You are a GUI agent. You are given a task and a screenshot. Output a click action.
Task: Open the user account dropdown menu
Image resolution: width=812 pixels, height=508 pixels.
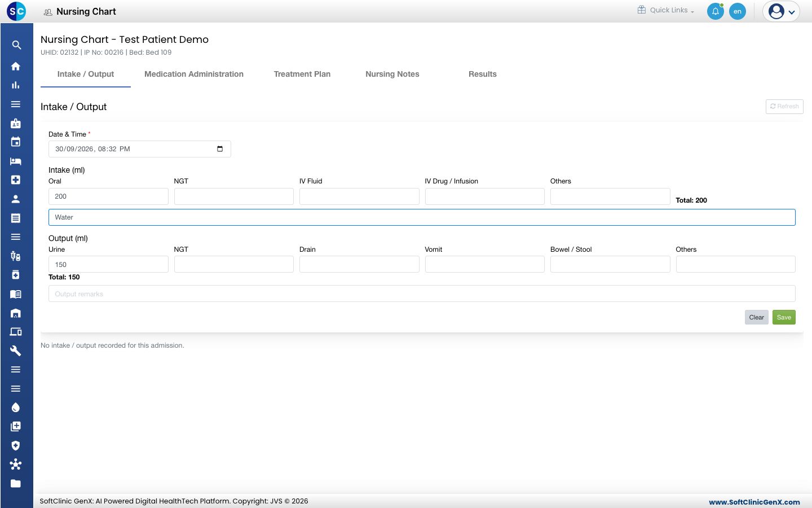pyautogui.click(x=781, y=11)
